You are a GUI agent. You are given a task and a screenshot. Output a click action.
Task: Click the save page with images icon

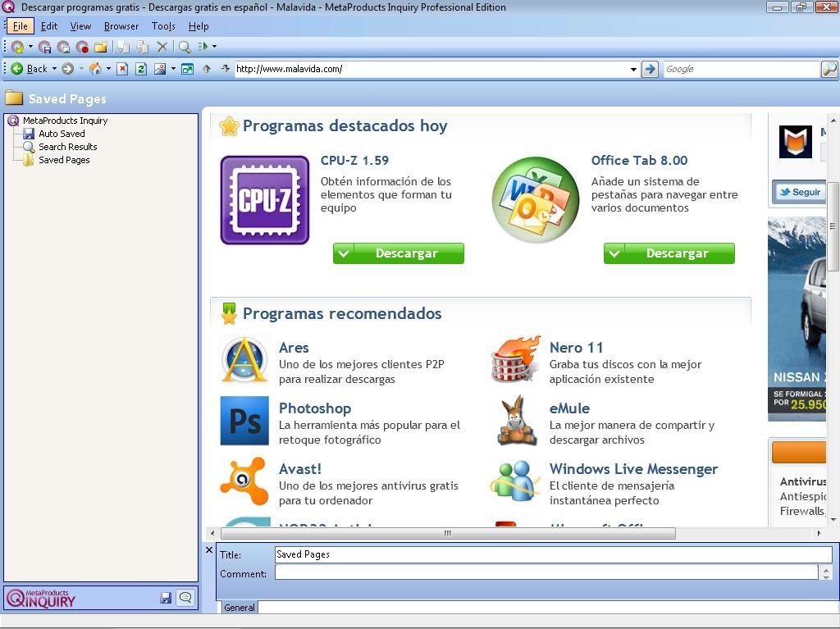point(64,47)
